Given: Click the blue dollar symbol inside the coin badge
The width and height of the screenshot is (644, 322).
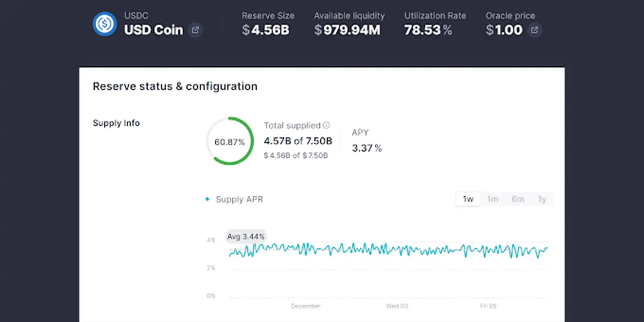Looking at the screenshot, I should [104, 24].
